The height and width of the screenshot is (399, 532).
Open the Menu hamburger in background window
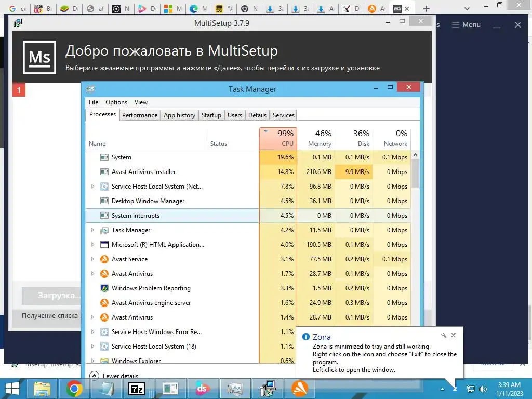coord(466,25)
